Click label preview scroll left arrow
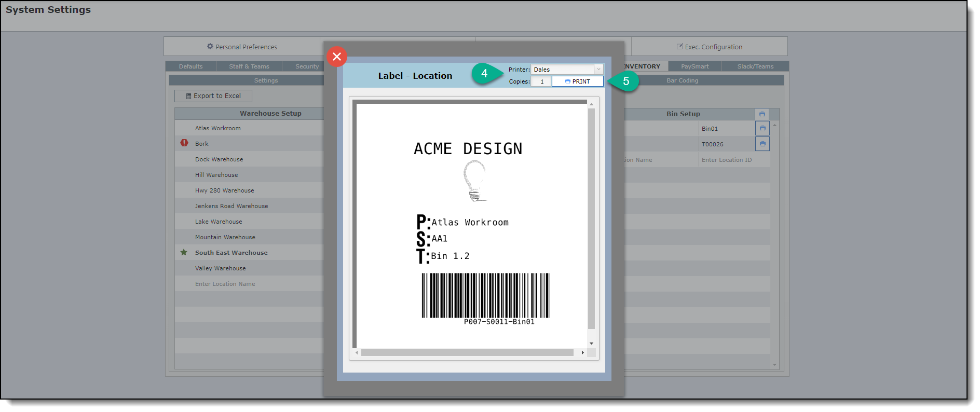Image resolution: width=980 pixels, height=412 pixels. [357, 353]
